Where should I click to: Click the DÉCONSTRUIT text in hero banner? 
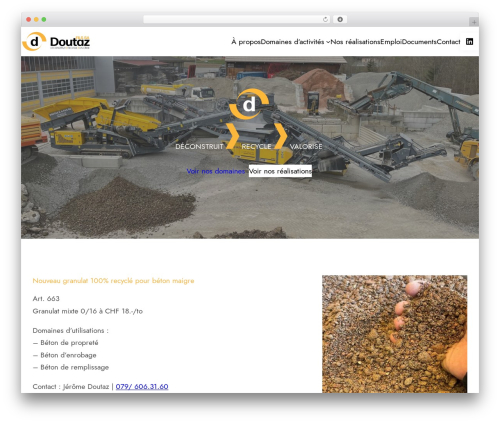(199, 146)
